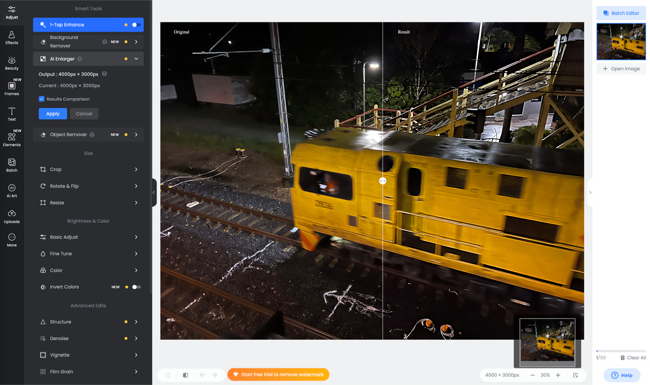
Task: Click the Color palette icon
Action: coord(43,270)
